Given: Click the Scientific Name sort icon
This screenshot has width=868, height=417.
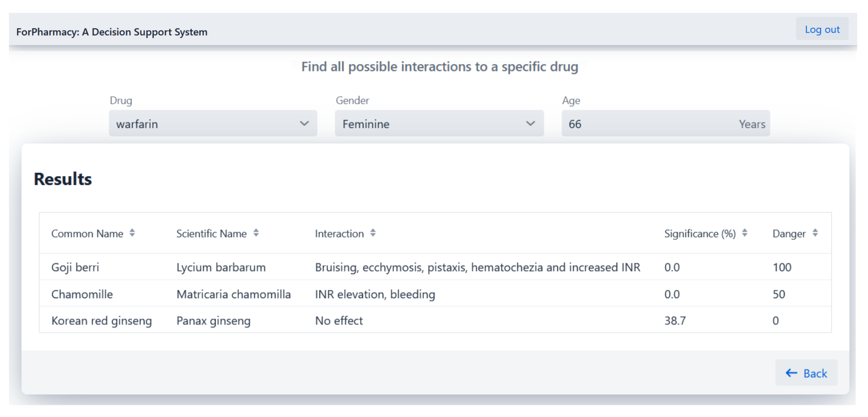Looking at the screenshot, I should 256,233.
